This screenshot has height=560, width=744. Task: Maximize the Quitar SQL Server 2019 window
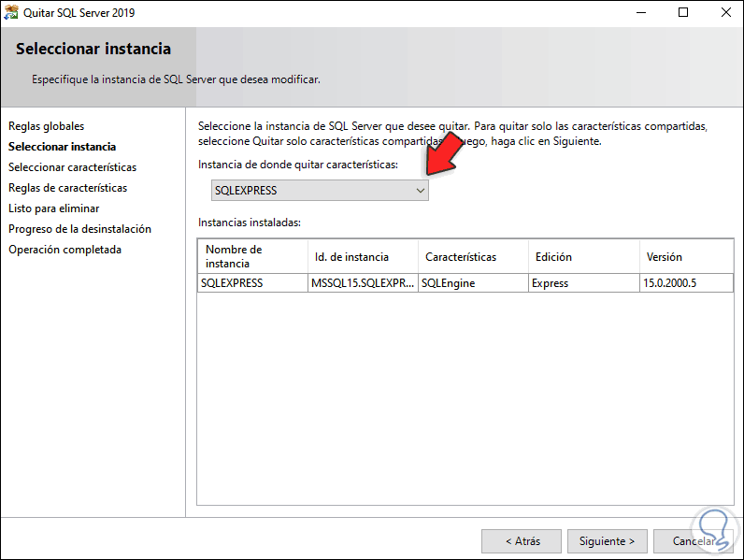click(683, 13)
